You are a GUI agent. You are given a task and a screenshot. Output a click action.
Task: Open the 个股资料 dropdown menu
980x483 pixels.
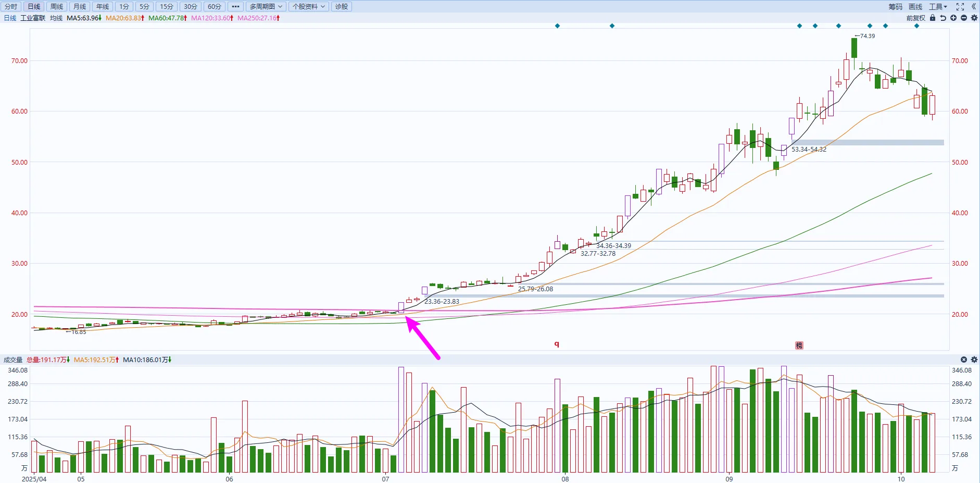point(308,7)
